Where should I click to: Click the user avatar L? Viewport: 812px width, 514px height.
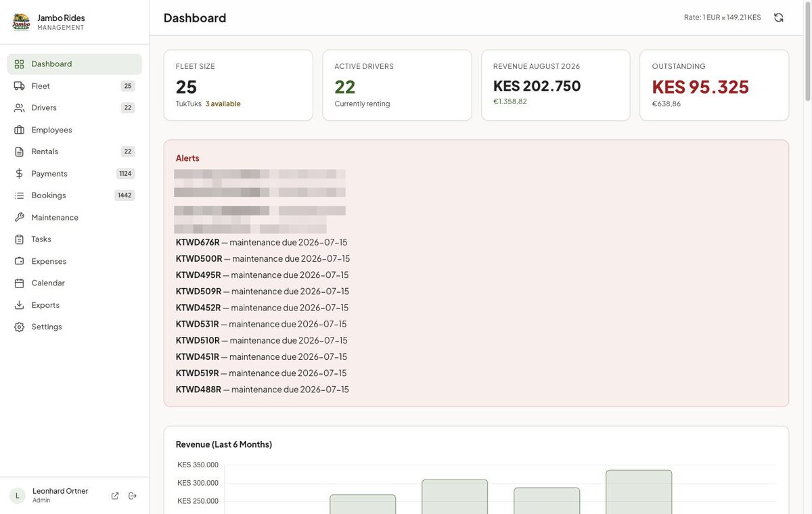(x=18, y=496)
